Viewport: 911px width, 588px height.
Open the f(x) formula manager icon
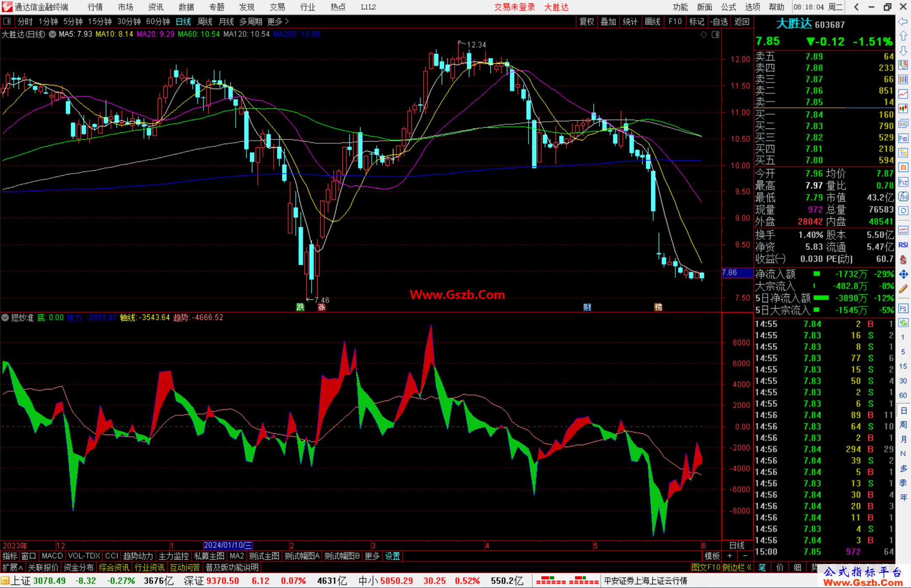[903, 196]
